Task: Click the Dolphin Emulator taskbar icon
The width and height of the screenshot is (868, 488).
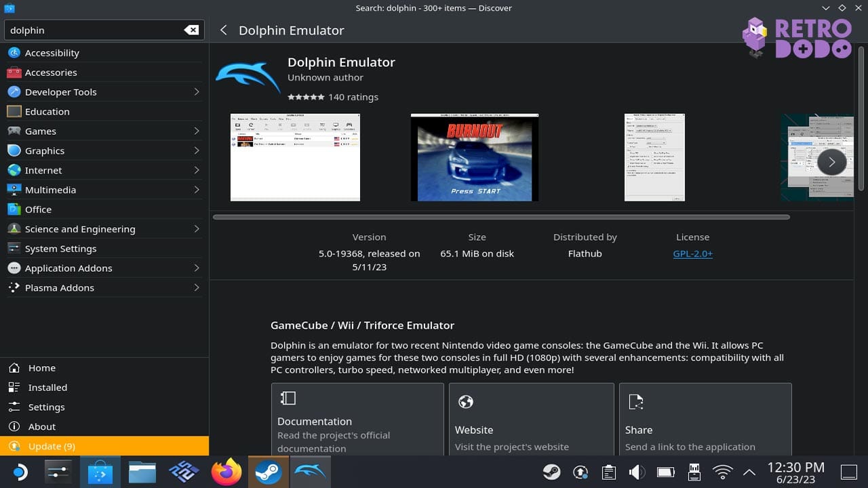Action: [x=311, y=472]
